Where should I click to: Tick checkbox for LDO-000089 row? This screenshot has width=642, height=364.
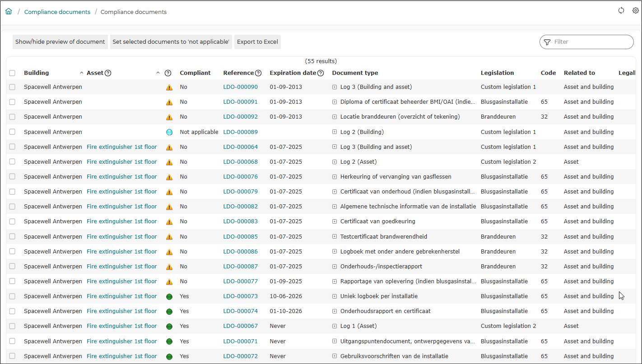[x=12, y=132]
